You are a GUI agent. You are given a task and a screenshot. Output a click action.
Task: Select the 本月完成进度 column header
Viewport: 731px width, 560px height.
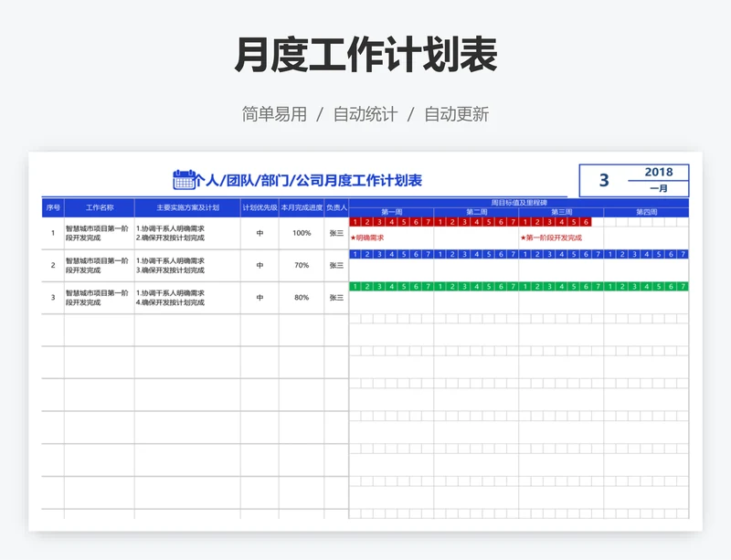(x=302, y=208)
